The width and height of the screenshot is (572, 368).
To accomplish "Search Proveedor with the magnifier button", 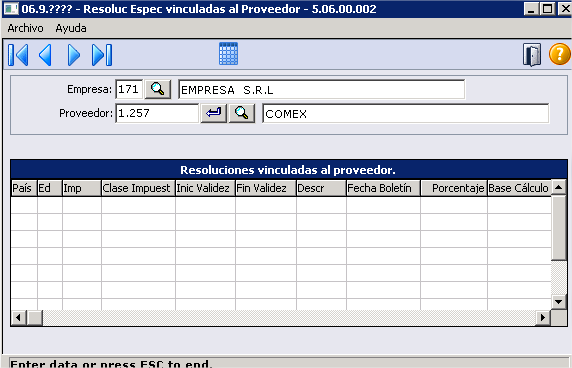I will click(241, 113).
